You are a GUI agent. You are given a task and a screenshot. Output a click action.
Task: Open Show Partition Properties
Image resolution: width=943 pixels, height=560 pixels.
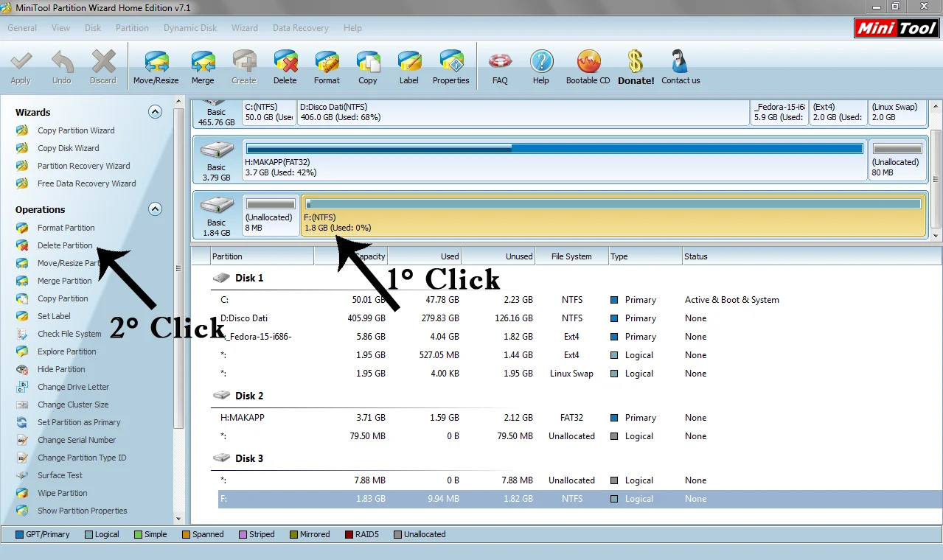coord(82,511)
